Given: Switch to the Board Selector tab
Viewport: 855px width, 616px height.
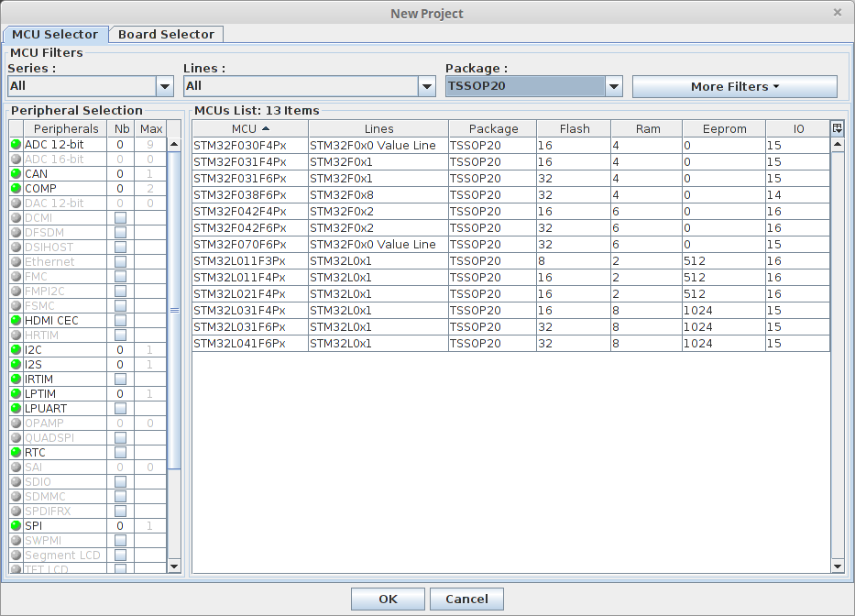Looking at the screenshot, I should [166, 34].
